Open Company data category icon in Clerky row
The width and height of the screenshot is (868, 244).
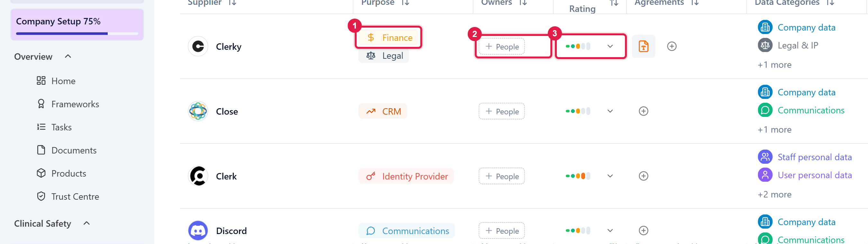(x=765, y=27)
